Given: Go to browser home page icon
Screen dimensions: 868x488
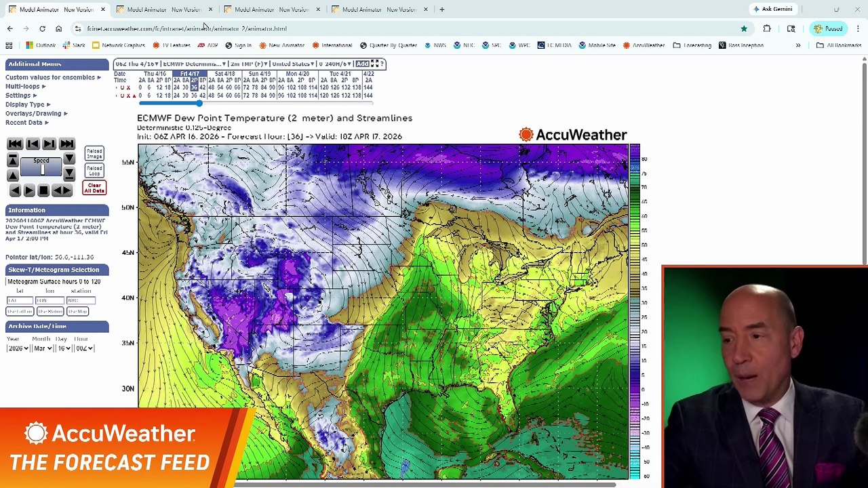Looking at the screenshot, I should click(58, 28).
